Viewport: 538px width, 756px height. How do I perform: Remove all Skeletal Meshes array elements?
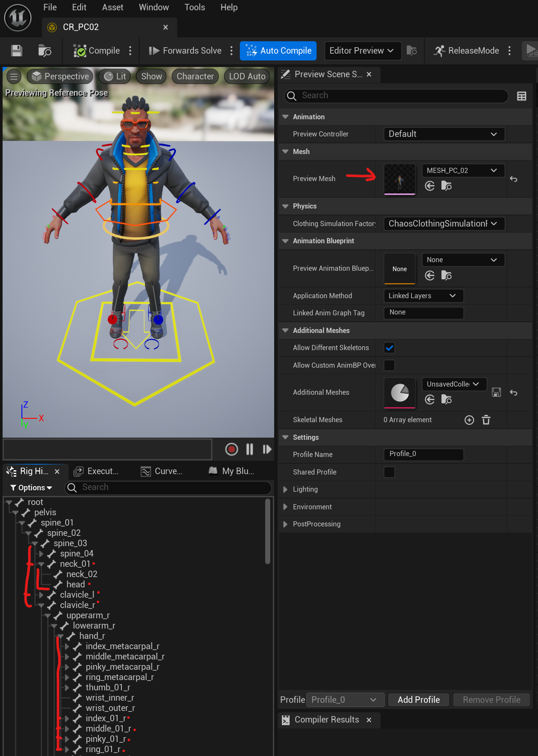click(x=486, y=420)
